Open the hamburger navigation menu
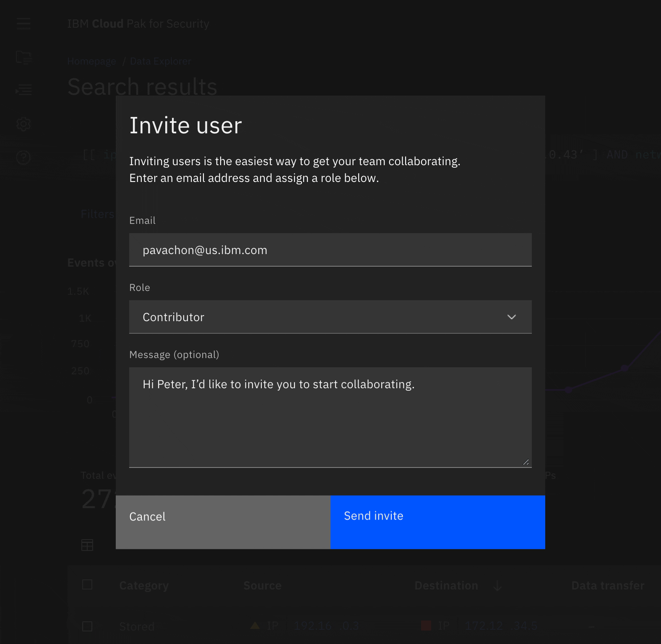Image resolution: width=661 pixels, height=644 pixels. (23, 23)
